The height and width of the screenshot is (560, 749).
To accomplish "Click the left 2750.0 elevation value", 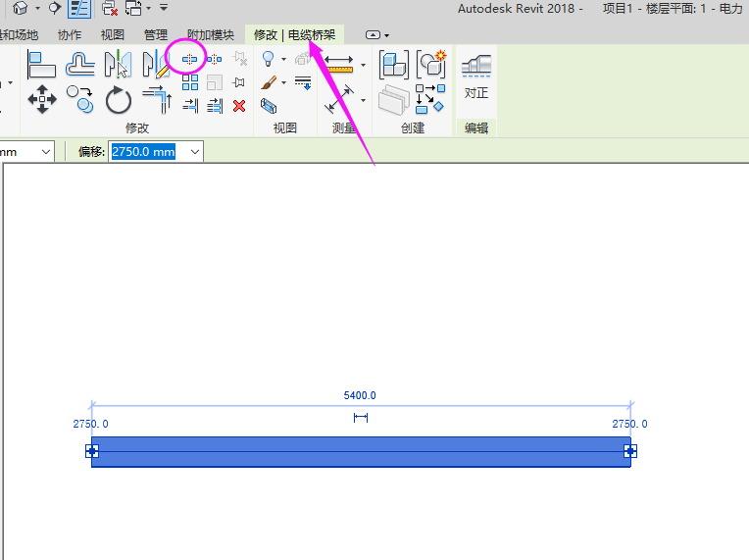I will pyautogui.click(x=91, y=424).
